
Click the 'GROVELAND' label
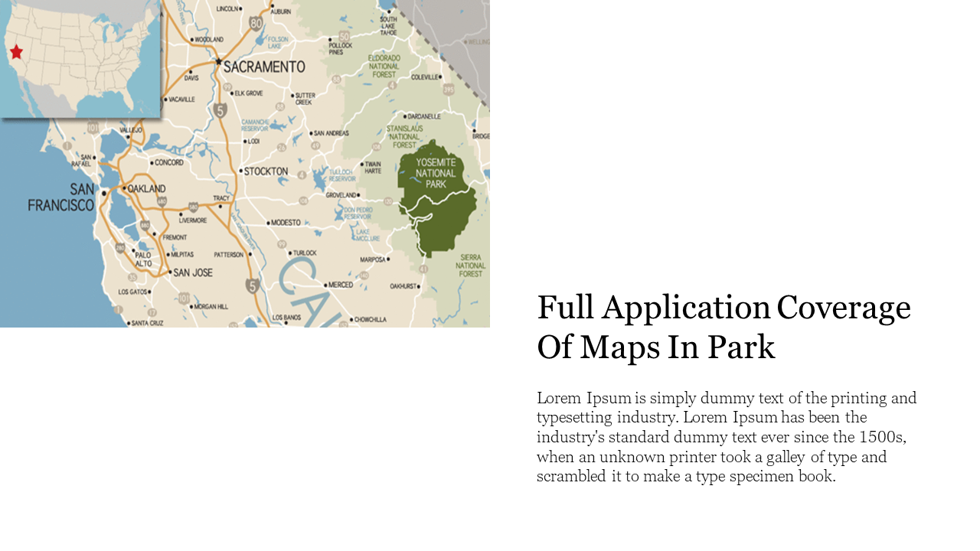click(x=341, y=195)
